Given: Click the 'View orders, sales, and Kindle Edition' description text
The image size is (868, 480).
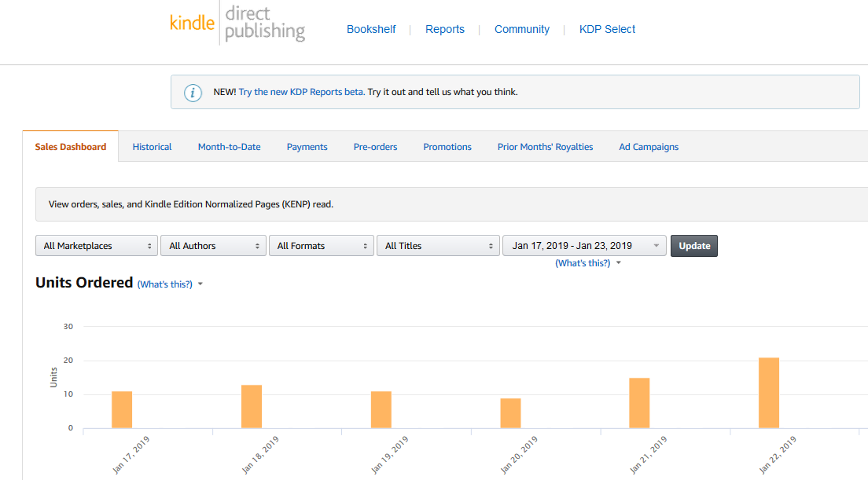Looking at the screenshot, I should pos(191,204).
